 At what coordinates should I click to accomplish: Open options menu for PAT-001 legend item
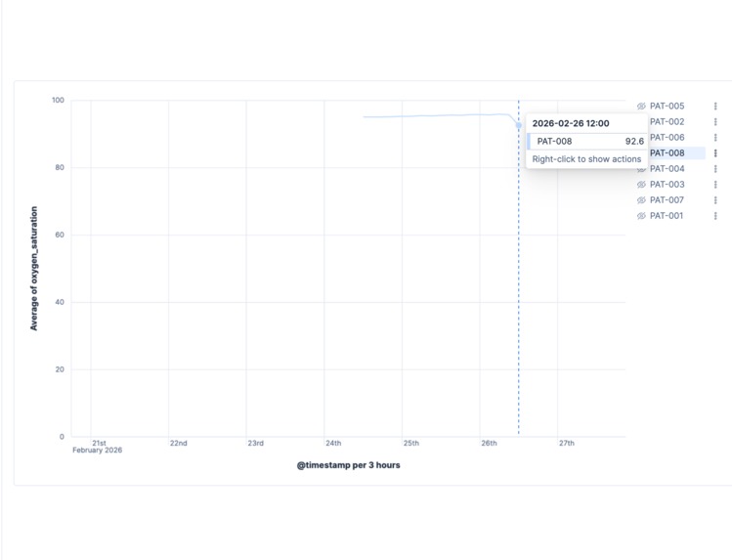pyautogui.click(x=715, y=216)
